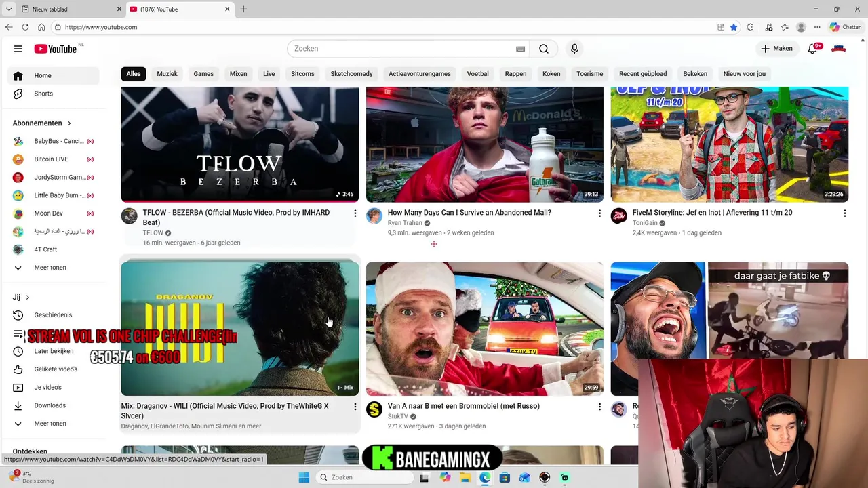Select the Mixen filter chip
Image resolution: width=868 pixels, height=488 pixels.
click(238, 74)
